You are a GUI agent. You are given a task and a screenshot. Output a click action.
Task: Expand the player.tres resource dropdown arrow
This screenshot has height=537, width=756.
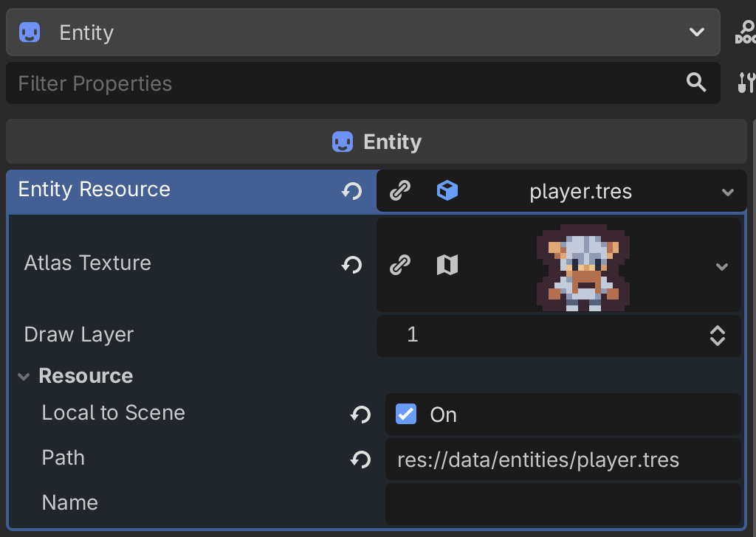[727, 192]
